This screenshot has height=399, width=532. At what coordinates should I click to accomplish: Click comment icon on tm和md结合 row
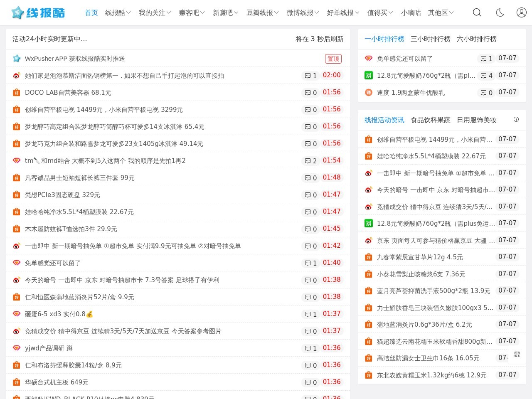[x=308, y=161]
